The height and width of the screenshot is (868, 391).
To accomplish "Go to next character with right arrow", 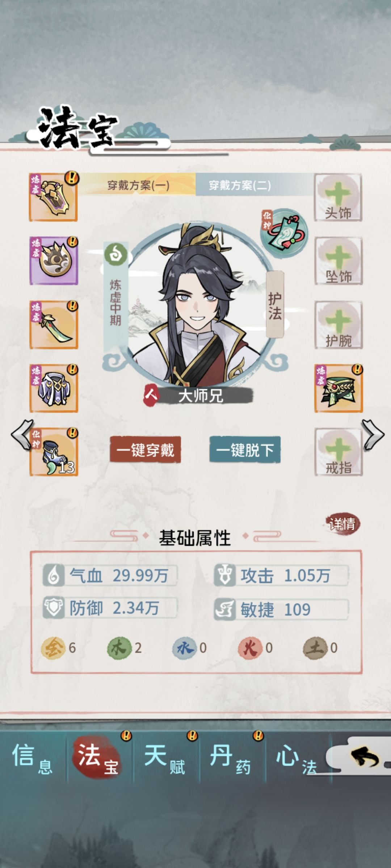I will (373, 434).
